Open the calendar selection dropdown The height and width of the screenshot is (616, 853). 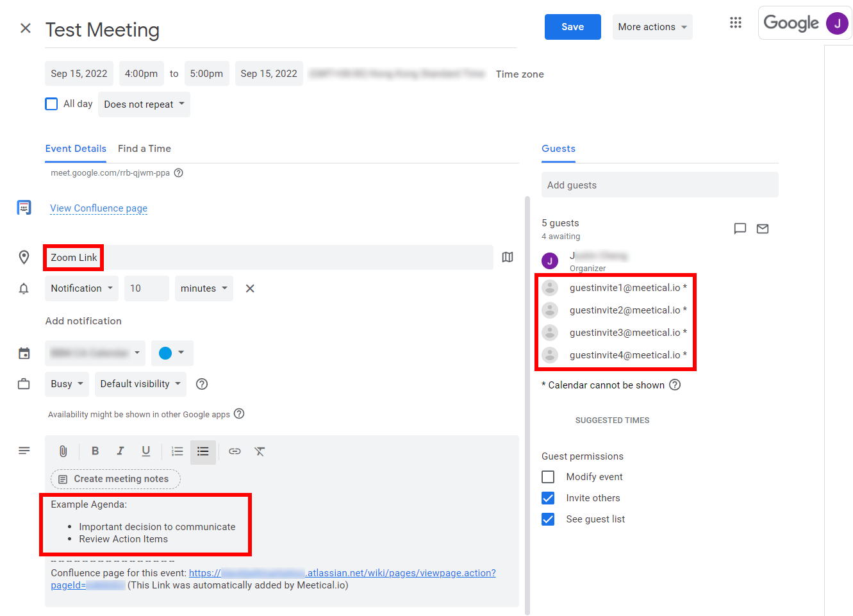(x=95, y=353)
